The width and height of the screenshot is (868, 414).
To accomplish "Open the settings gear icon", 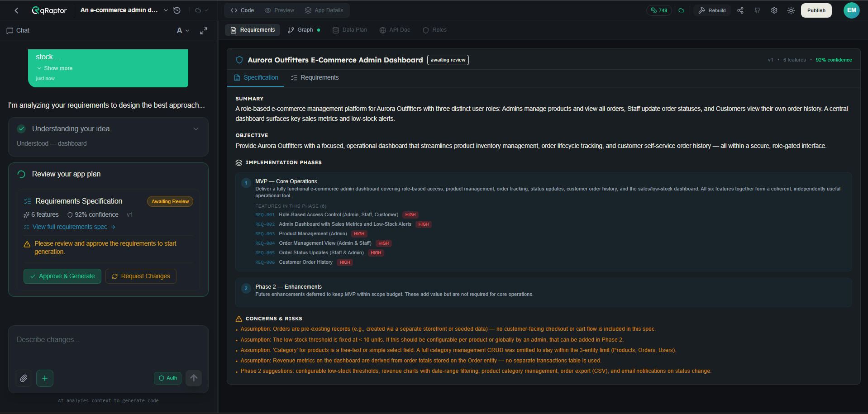I will click(x=774, y=10).
